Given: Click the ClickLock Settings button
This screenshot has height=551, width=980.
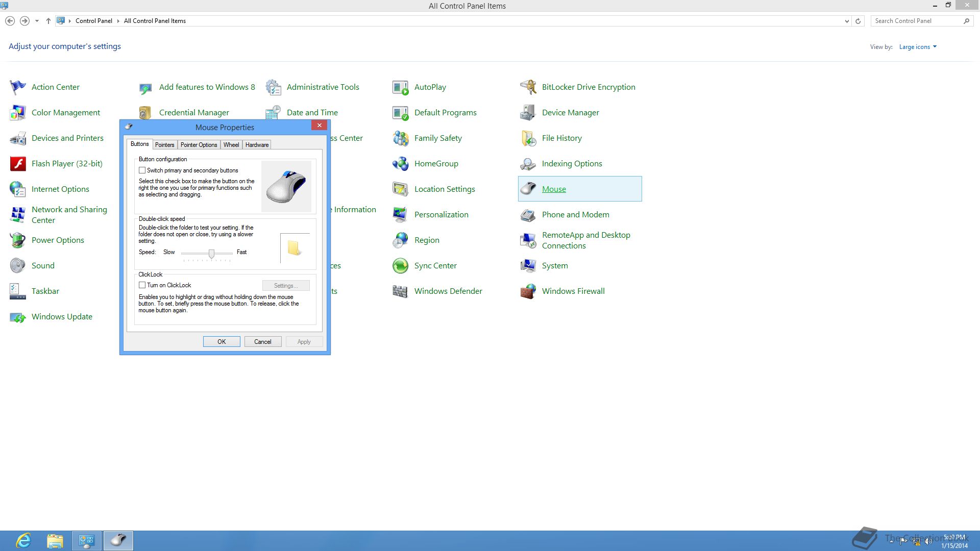Looking at the screenshot, I should 286,286.
